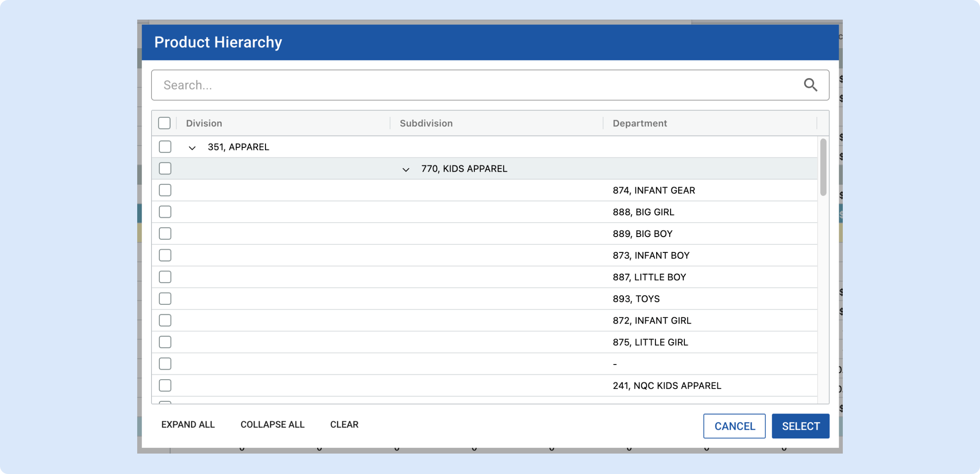Click the Subdivision column header
This screenshot has height=474, width=980.
(426, 123)
